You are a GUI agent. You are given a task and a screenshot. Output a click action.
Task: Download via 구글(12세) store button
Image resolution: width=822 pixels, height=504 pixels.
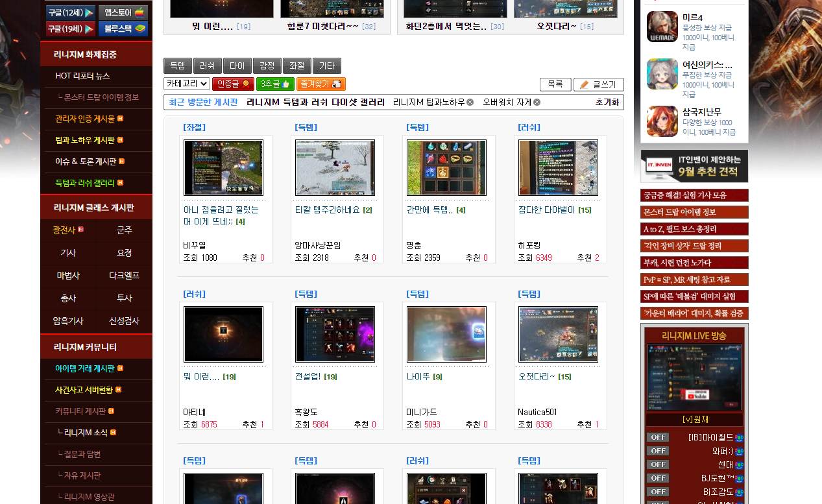71,12
